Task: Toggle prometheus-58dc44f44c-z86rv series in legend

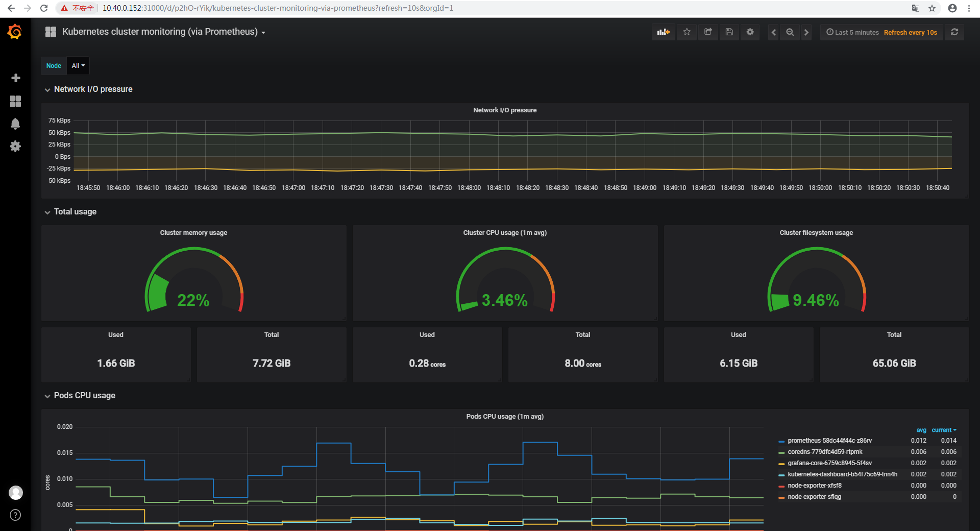Action: tap(829, 441)
